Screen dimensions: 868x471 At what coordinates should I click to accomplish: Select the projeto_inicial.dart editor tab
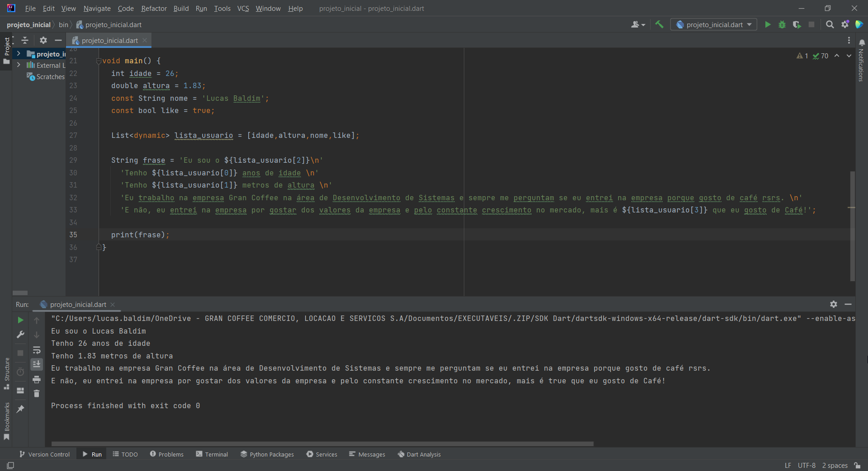(109, 40)
